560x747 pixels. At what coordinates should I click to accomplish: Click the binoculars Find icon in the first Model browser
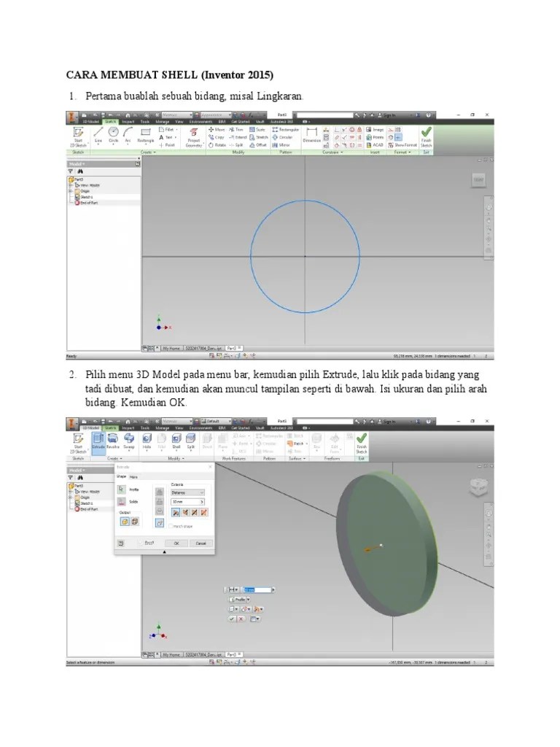80,171
